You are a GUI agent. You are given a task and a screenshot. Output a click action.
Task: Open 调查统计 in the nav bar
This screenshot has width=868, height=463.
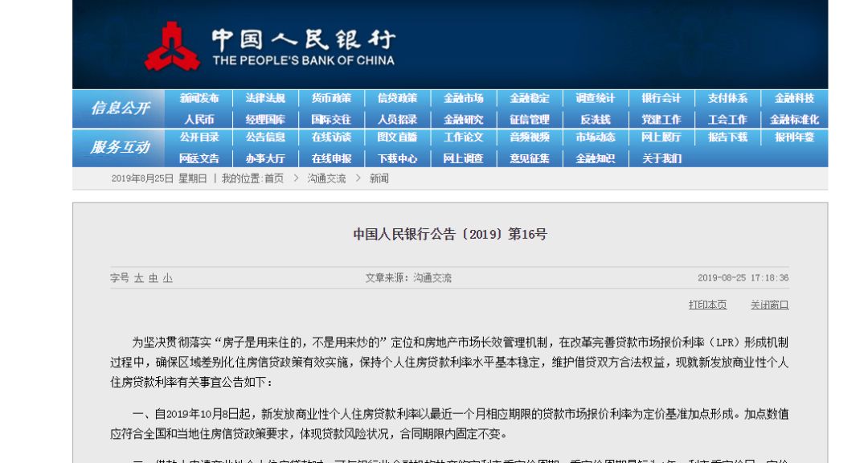595,99
